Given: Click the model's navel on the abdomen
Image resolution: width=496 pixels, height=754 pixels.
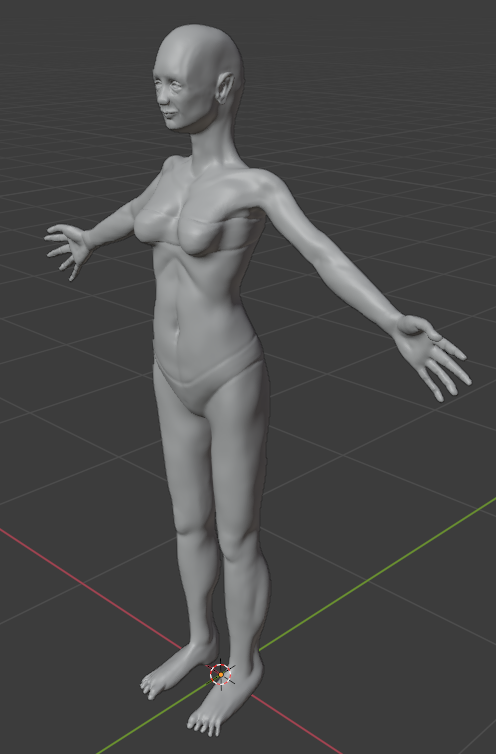Looking at the screenshot, I should pos(178,331).
